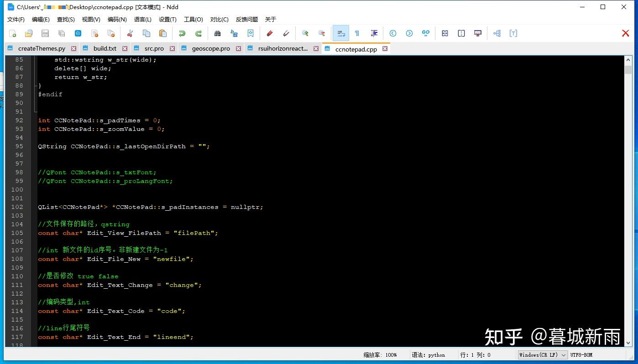The height and width of the screenshot is (364, 638).
Task: Zoom in using the magnifier plus icon
Action: [x=305, y=33]
